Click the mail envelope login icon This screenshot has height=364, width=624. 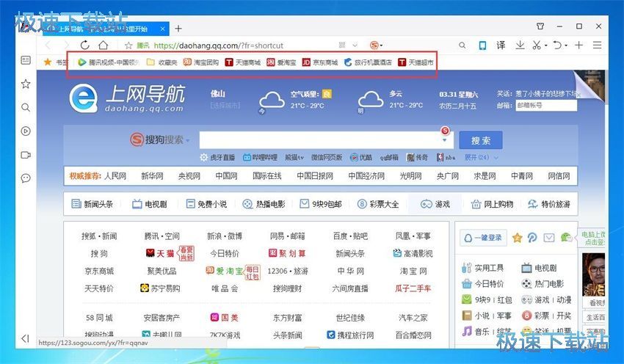click(x=549, y=238)
